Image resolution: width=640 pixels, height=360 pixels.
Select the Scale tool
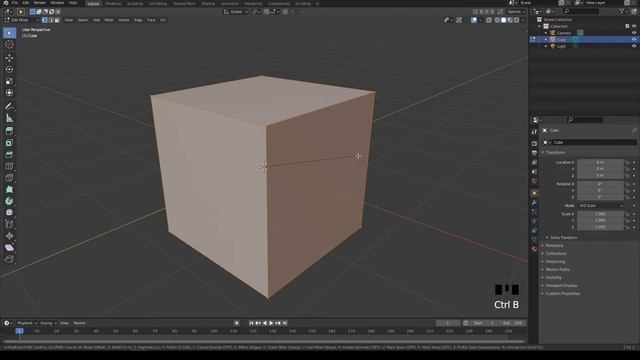(x=9, y=82)
